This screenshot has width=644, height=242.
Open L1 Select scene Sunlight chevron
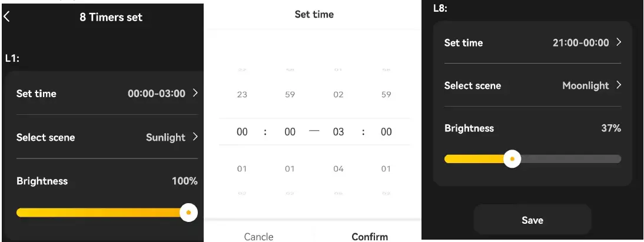pyautogui.click(x=195, y=137)
